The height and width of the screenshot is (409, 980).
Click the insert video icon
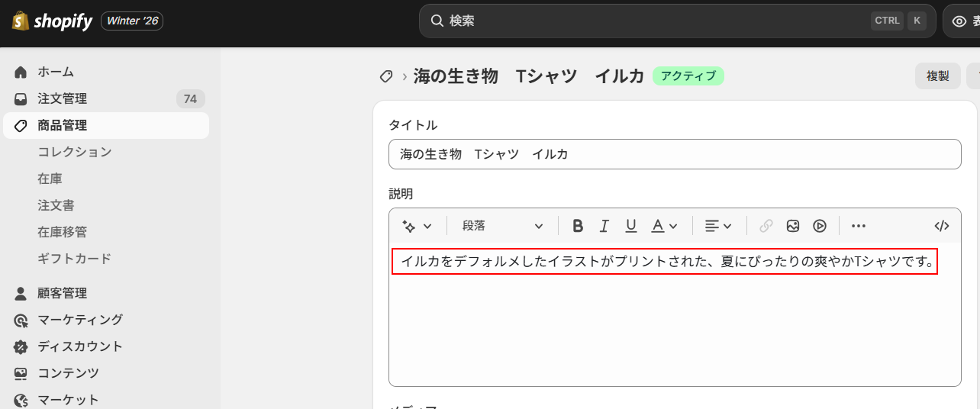(820, 226)
